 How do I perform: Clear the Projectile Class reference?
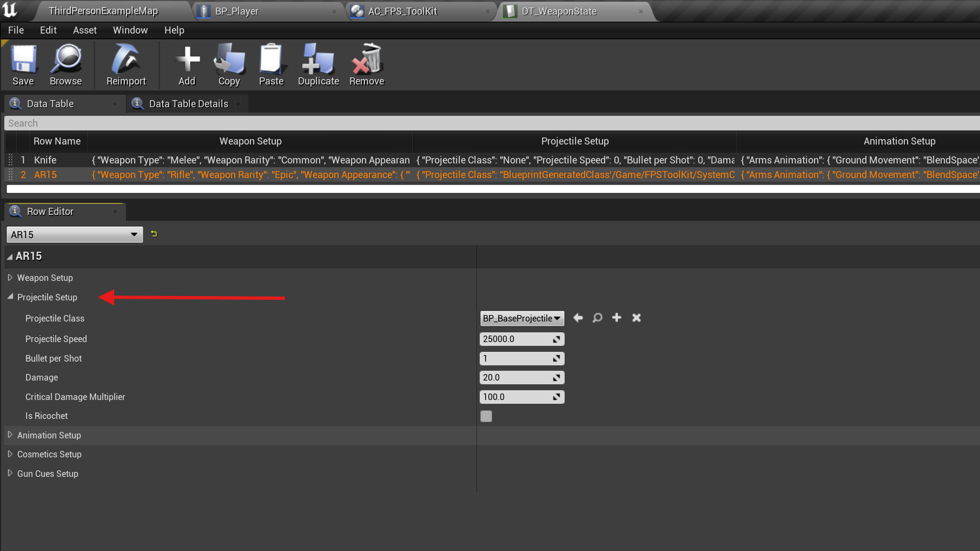coord(637,318)
